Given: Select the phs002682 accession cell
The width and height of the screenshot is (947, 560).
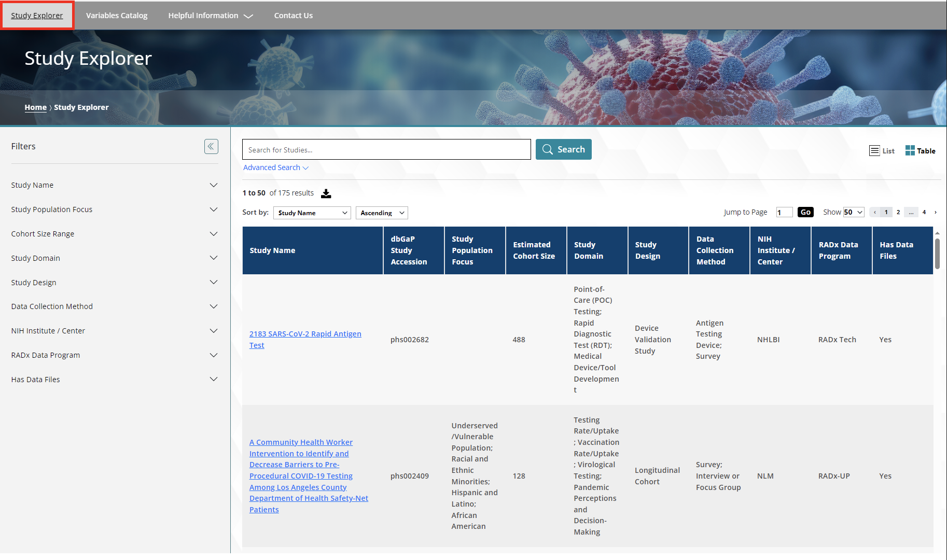Looking at the screenshot, I should point(410,340).
